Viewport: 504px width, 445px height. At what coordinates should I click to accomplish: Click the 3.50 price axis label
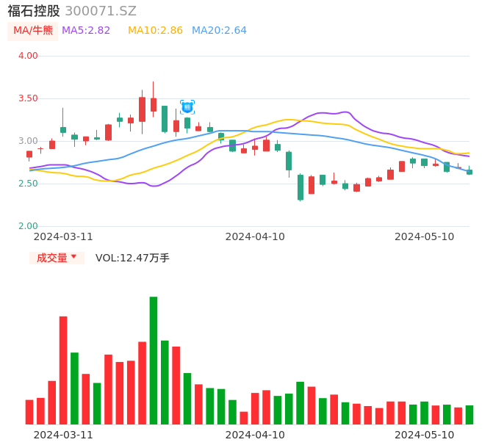(x=28, y=98)
